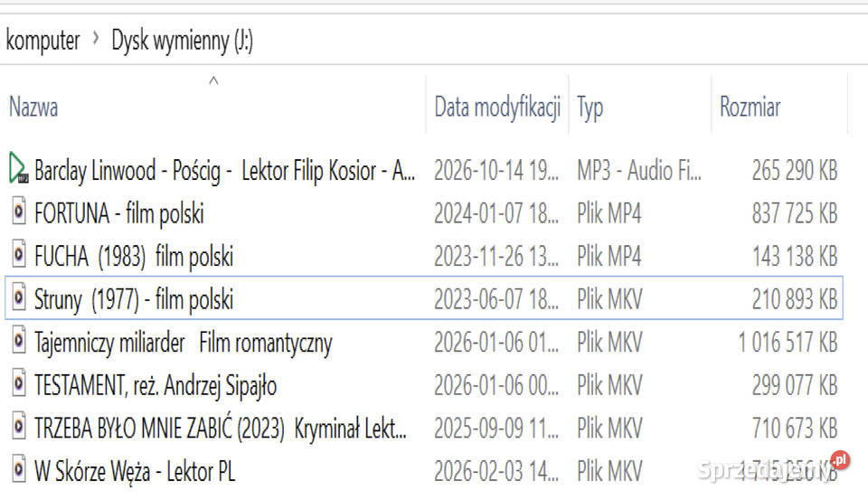Click the size 143 138 KB
This screenshot has width=868, height=500.
(x=795, y=257)
